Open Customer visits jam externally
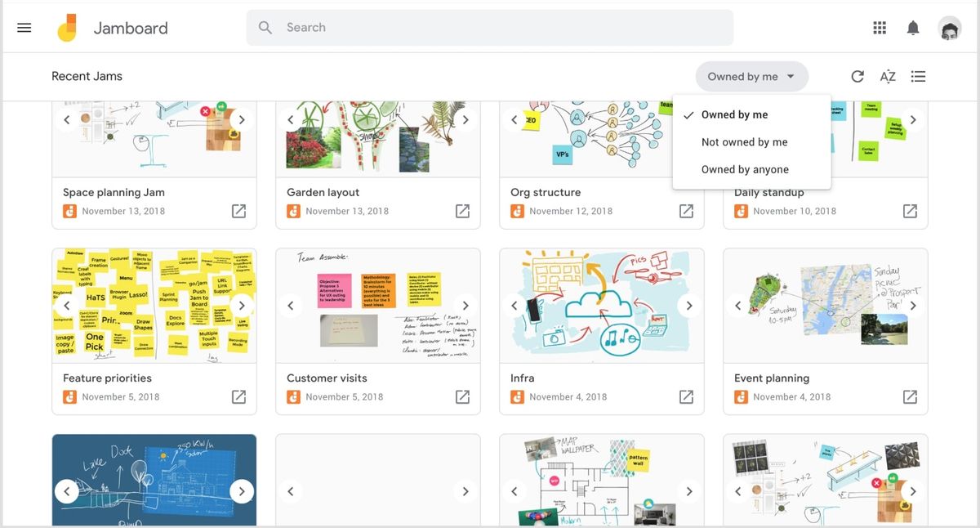980x528 pixels. [462, 396]
